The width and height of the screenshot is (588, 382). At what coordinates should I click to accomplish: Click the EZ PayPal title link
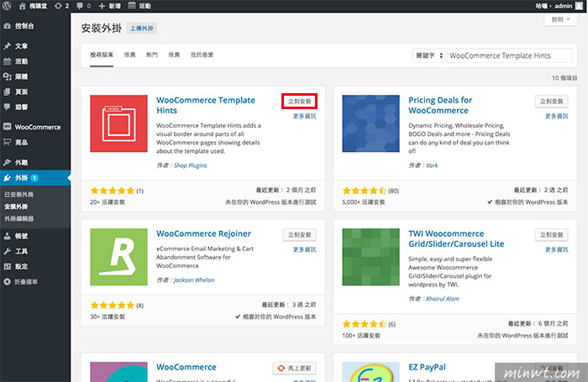(427, 367)
